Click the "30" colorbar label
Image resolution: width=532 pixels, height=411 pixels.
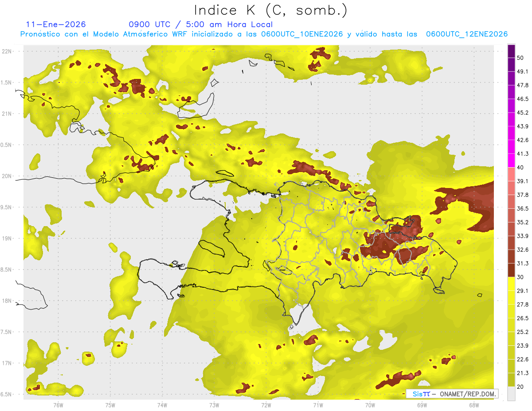[x=521, y=277]
